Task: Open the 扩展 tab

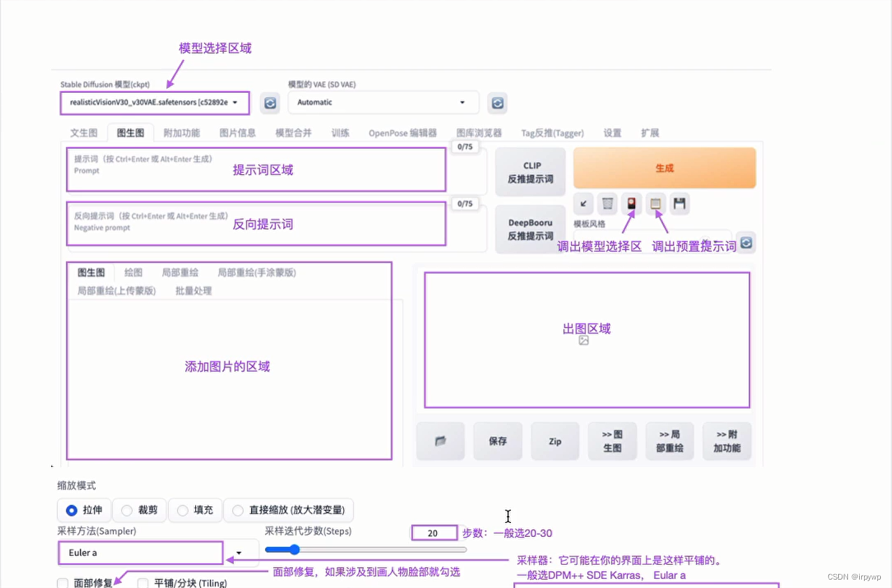Action: coord(650,133)
